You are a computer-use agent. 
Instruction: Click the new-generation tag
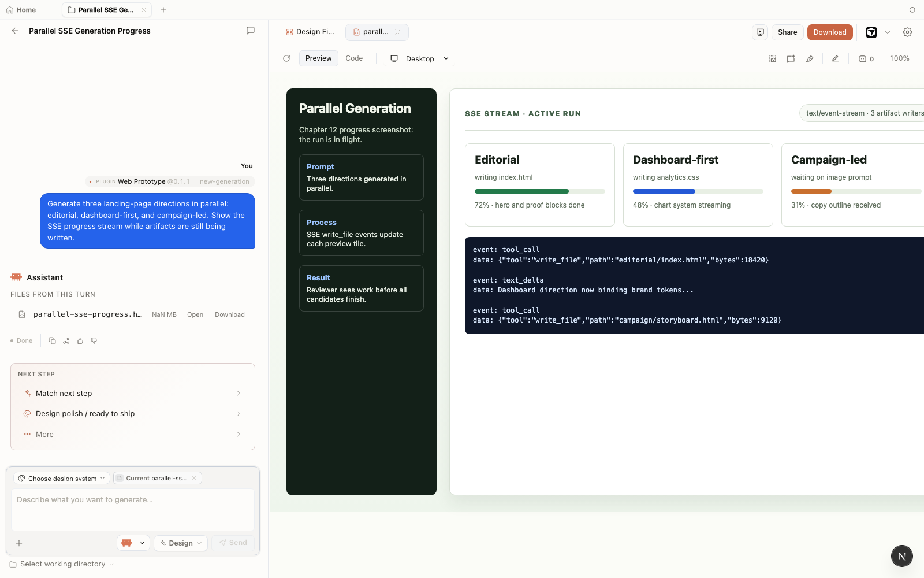[x=225, y=181]
